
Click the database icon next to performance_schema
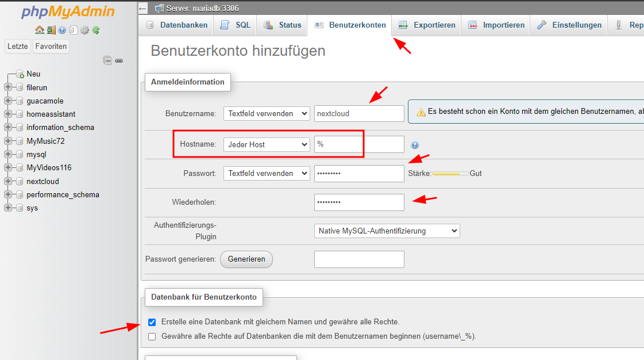tap(20, 194)
